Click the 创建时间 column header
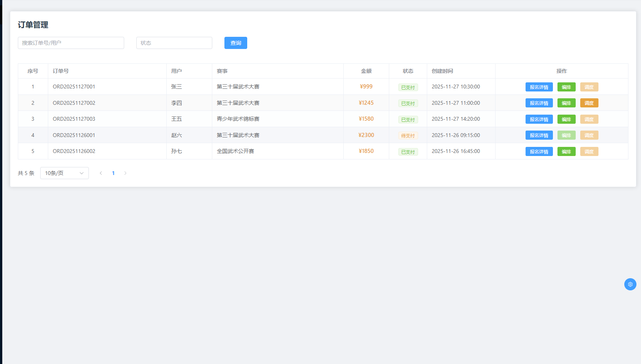The width and height of the screenshot is (641, 364). tap(442, 71)
